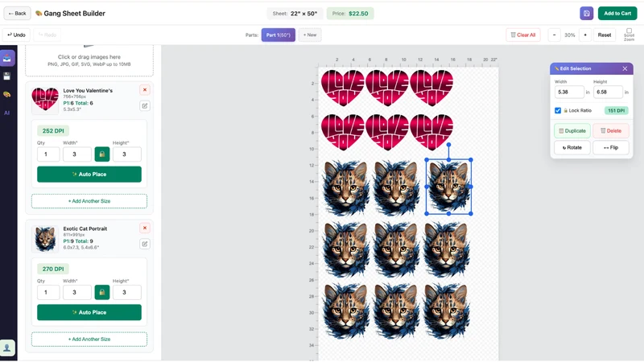644x362 pixels.
Task: Toggle the Lock Ratio checkbox
Action: tap(558, 110)
